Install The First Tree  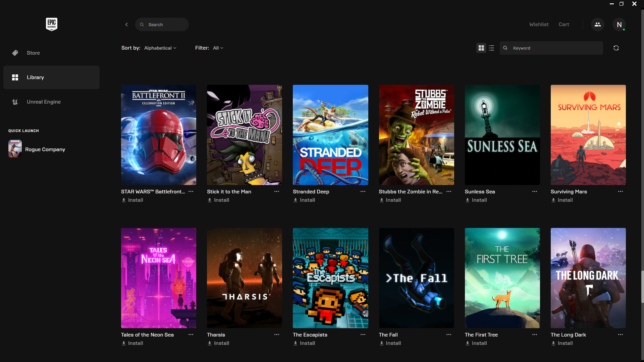(476, 343)
